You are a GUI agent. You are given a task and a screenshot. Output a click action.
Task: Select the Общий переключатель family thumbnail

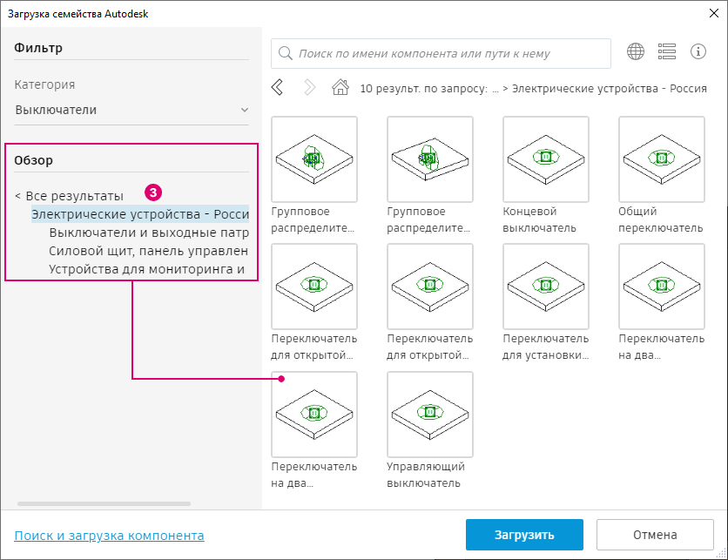661,159
